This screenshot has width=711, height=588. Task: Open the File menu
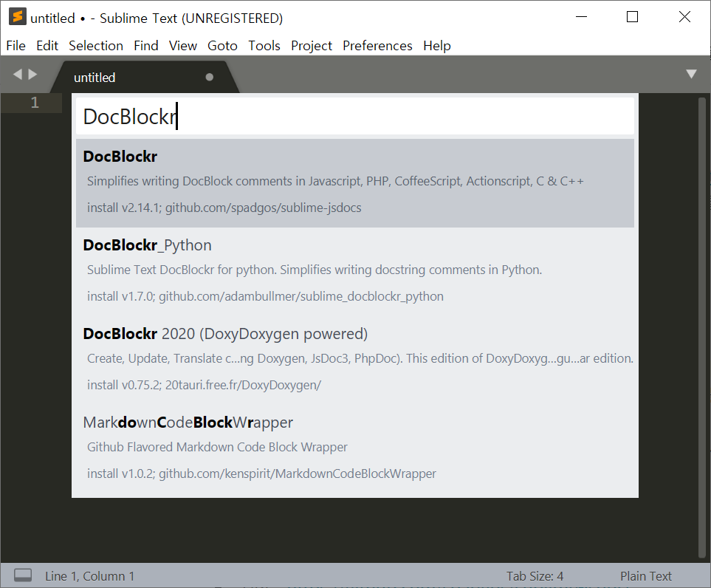16,46
